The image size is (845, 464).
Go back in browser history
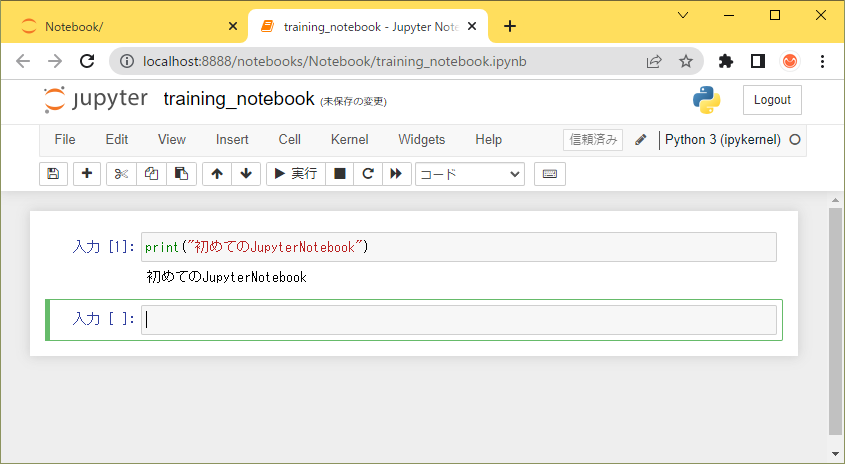[23, 61]
